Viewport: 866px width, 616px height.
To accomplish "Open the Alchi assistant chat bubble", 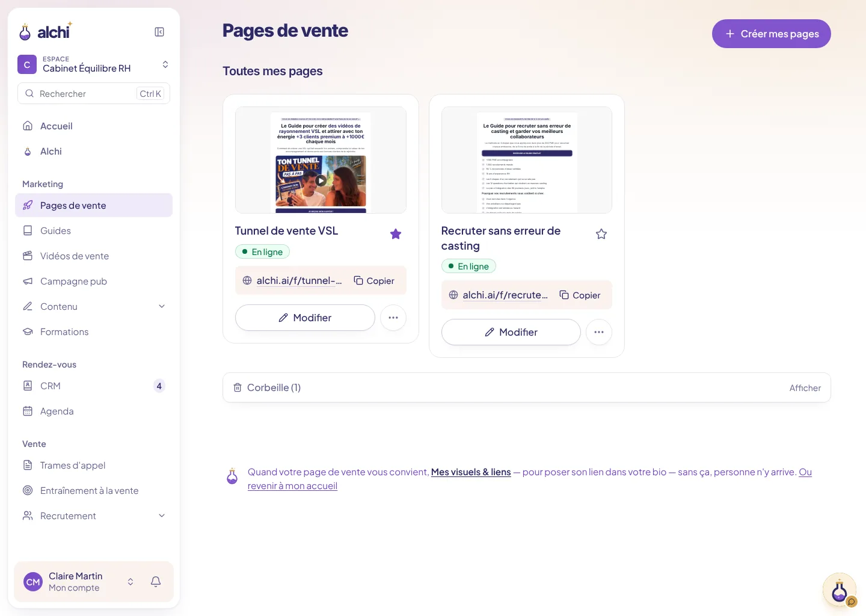I will coord(840,590).
